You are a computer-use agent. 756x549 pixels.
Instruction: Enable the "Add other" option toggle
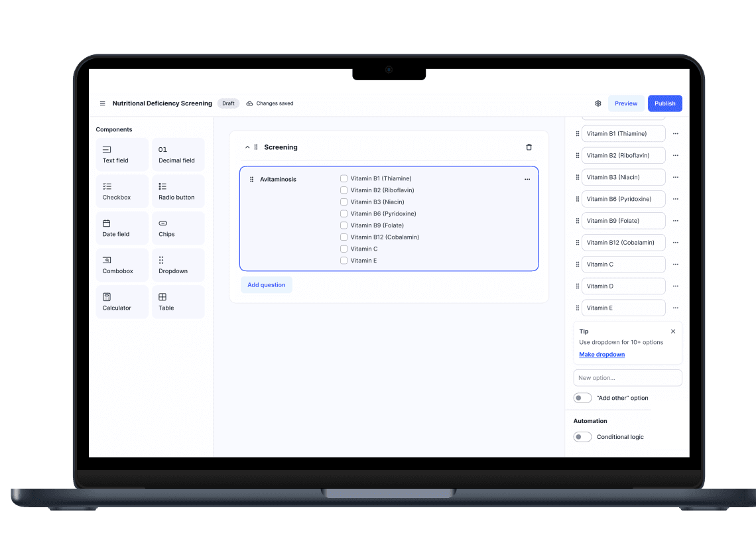coord(582,398)
